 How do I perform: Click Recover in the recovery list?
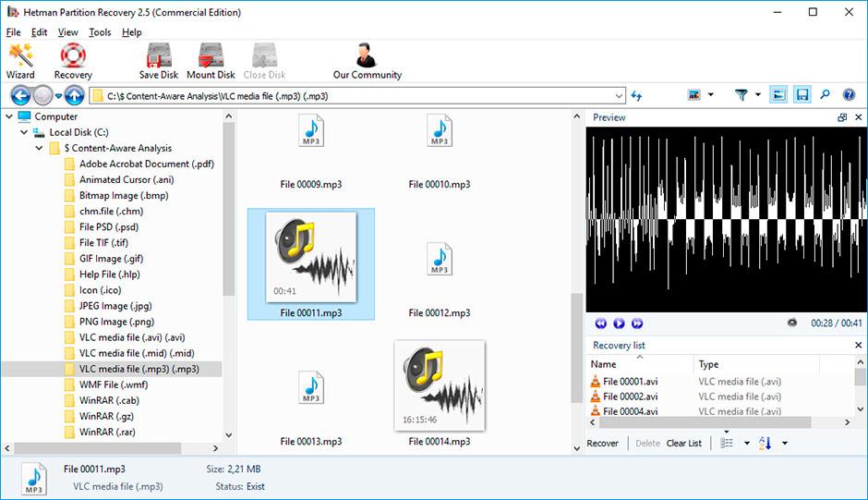click(x=602, y=443)
